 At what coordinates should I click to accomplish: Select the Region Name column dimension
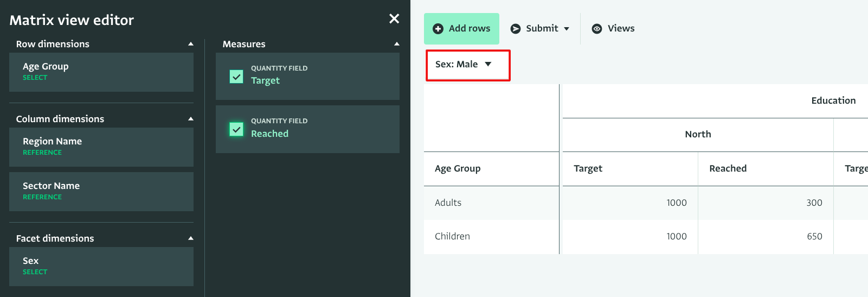point(101,147)
